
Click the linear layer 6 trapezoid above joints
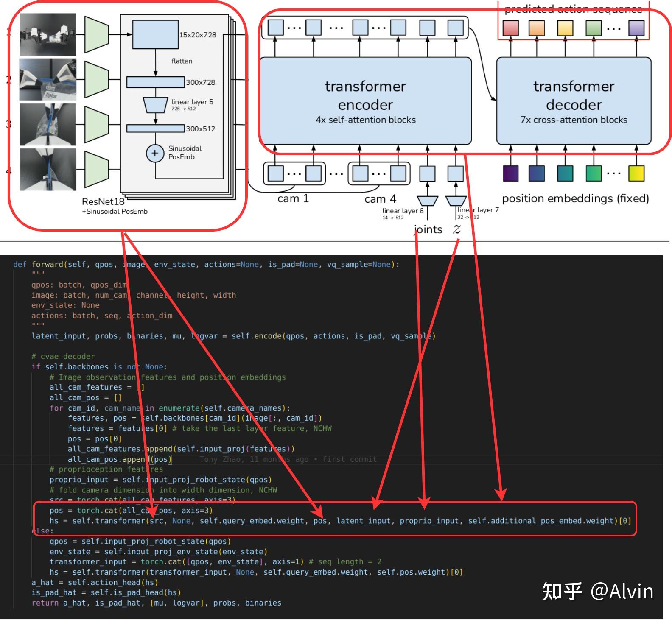427,201
